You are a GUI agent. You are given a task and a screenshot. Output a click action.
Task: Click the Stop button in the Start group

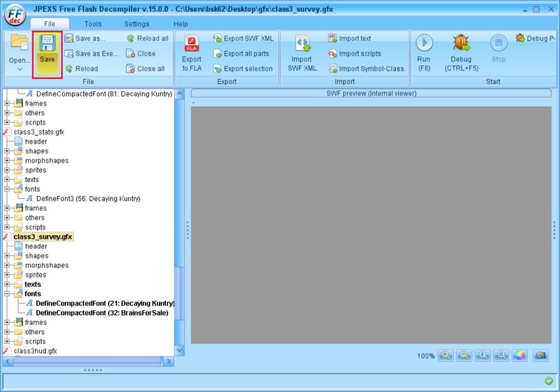498,49
